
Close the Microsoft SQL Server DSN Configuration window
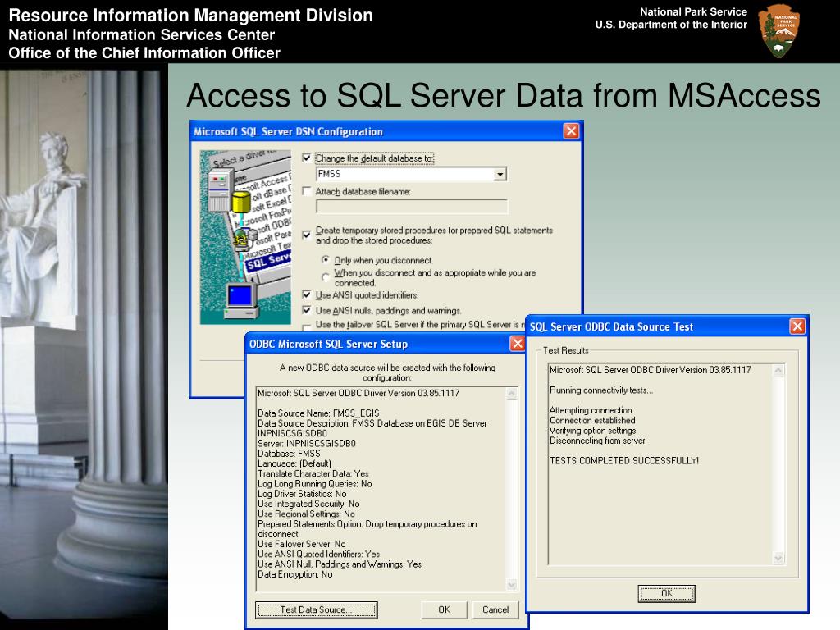pos(571,131)
